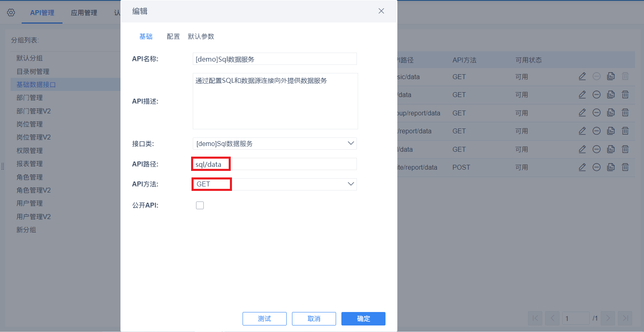Click into the API描述 text area
644x332 pixels.
point(275,101)
